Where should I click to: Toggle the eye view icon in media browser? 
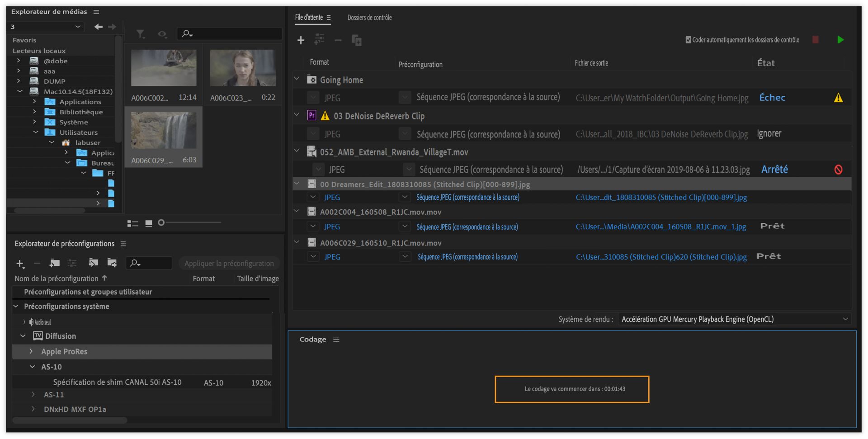tap(162, 34)
